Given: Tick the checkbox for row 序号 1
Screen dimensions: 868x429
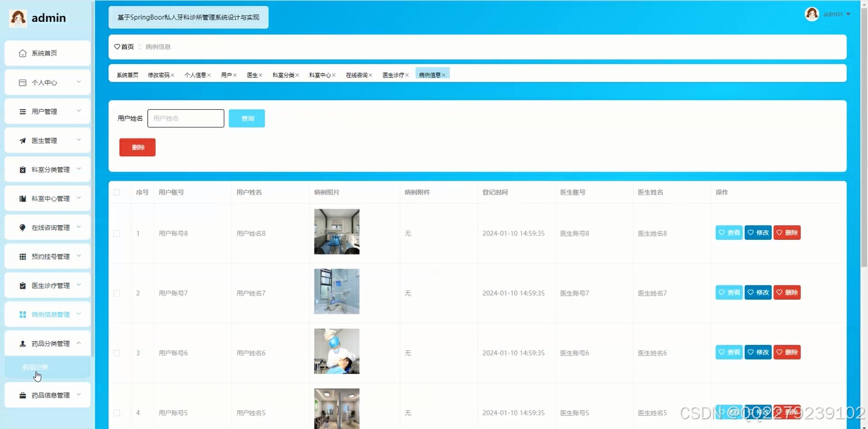Looking at the screenshot, I should click(117, 233).
